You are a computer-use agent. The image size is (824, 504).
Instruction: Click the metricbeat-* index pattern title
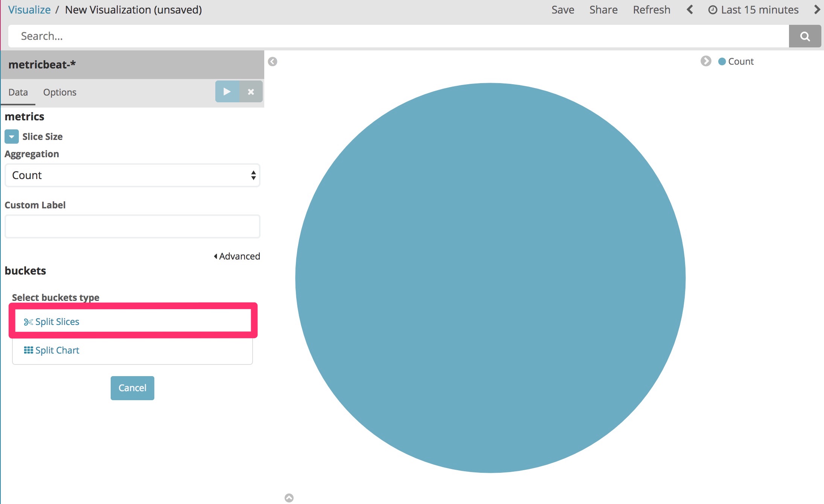click(42, 65)
